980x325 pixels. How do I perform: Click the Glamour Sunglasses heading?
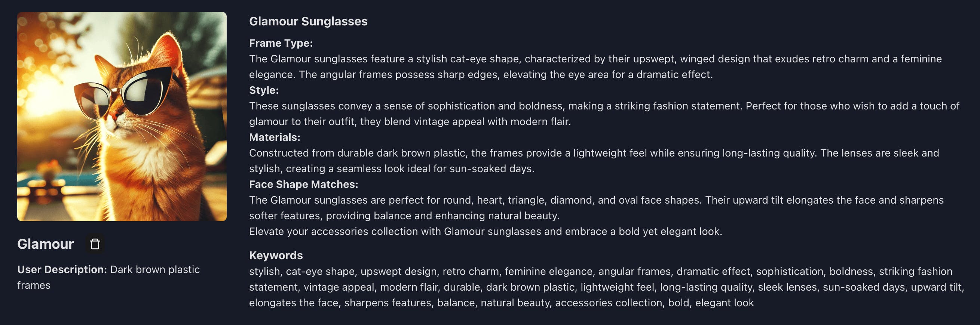point(308,21)
